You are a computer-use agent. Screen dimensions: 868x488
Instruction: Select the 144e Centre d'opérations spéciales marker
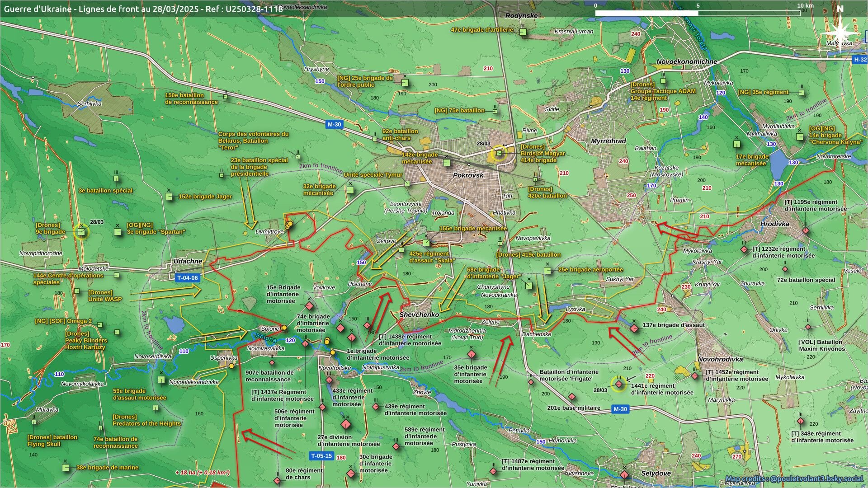pyautogui.click(x=117, y=275)
